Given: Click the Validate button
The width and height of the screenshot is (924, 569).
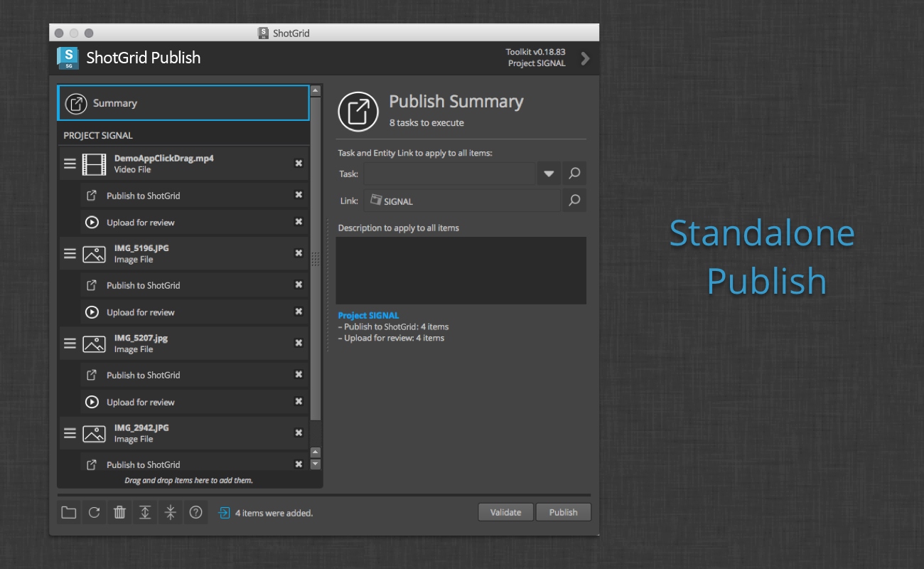Looking at the screenshot, I should [505, 512].
